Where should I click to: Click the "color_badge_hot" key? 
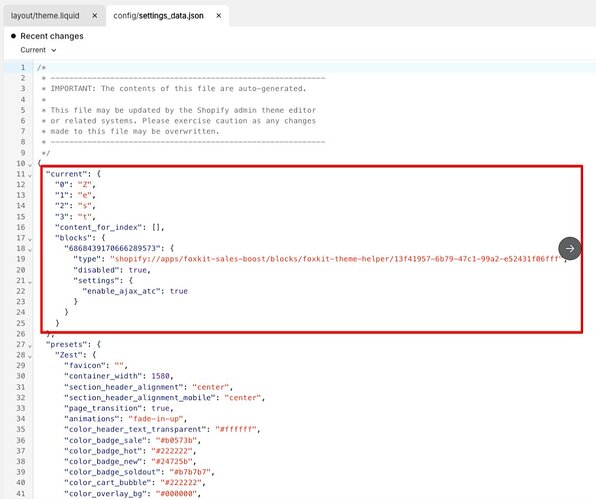(x=103, y=451)
